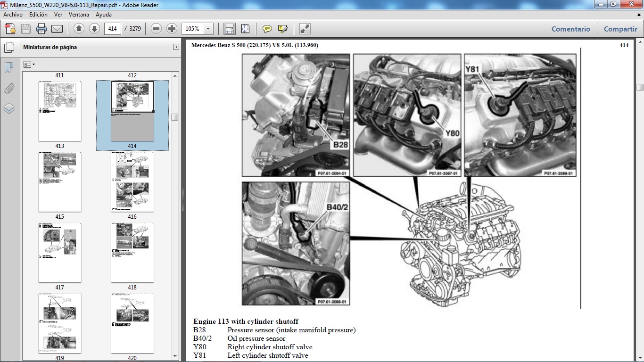The height and width of the screenshot is (362, 644).
Task: Add a sticky note comment
Action: click(x=267, y=29)
